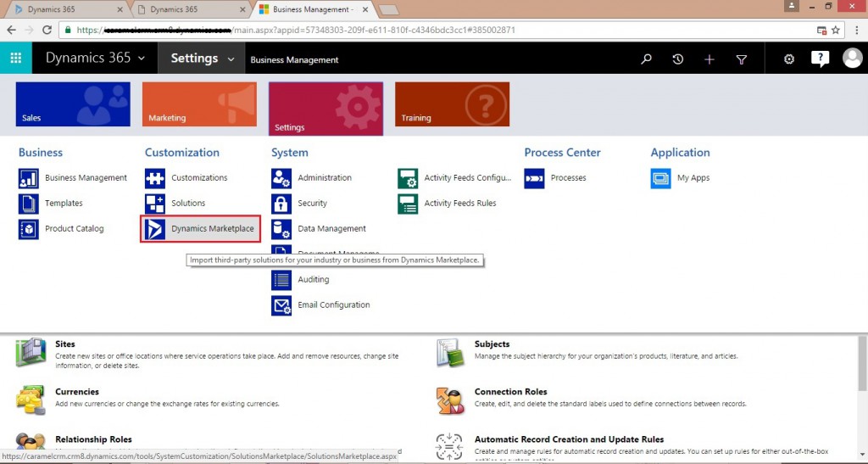Open the Subjects heading link
Image resolution: width=868 pixels, height=464 pixels.
(492, 344)
